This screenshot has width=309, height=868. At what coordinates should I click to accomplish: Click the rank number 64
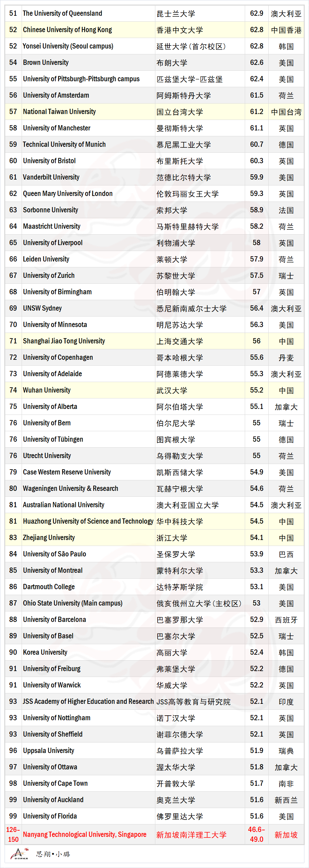point(13,226)
